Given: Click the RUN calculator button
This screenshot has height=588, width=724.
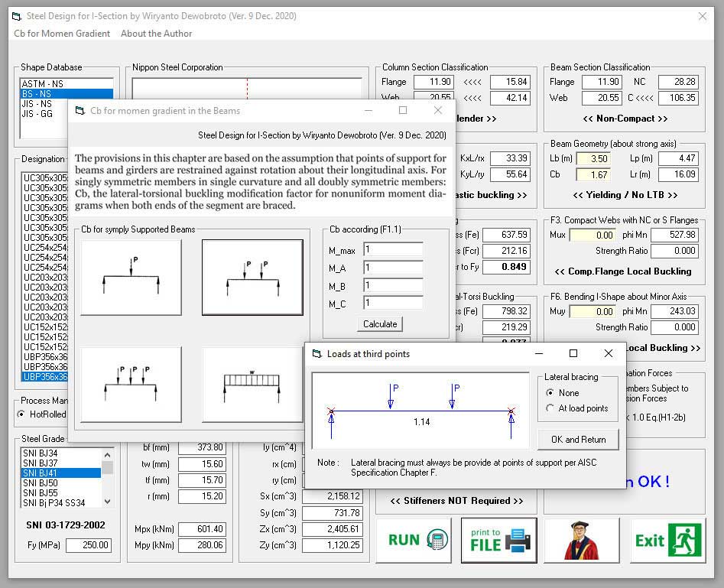Looking at the screenshot, I should click(417, 541).
